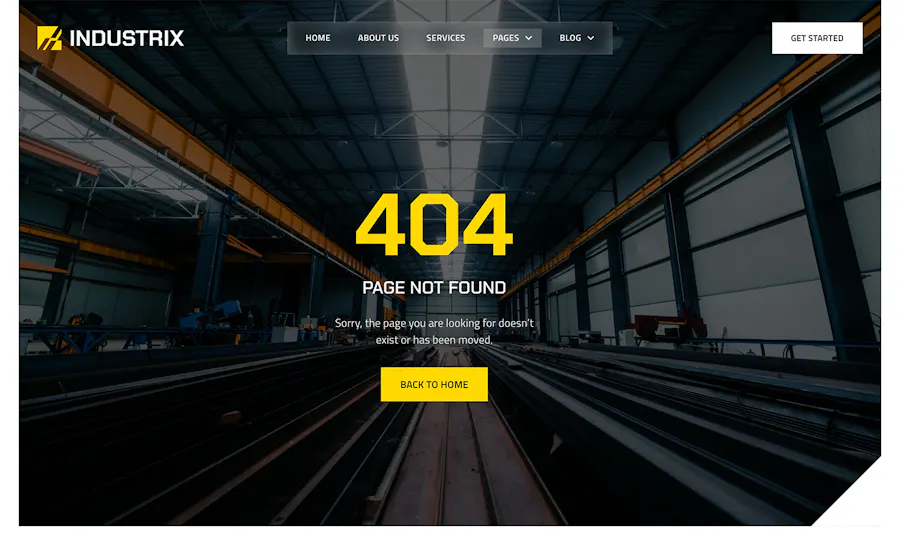Open the Home menu item

point(317,38)
